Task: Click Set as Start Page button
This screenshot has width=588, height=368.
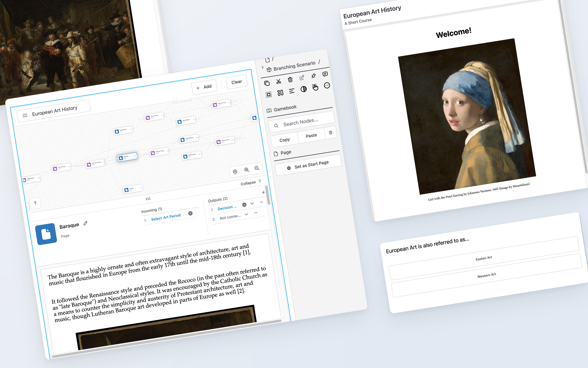Action: click(308, 165)
